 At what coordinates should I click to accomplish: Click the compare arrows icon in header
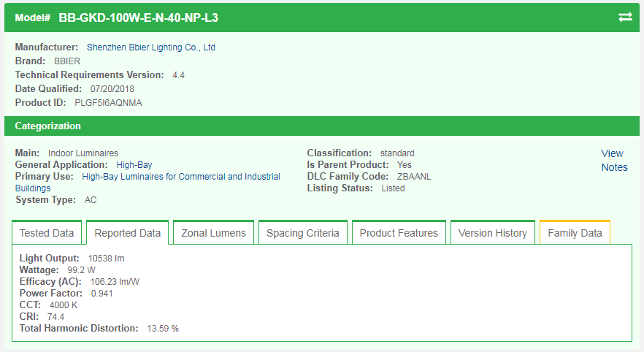625,18
